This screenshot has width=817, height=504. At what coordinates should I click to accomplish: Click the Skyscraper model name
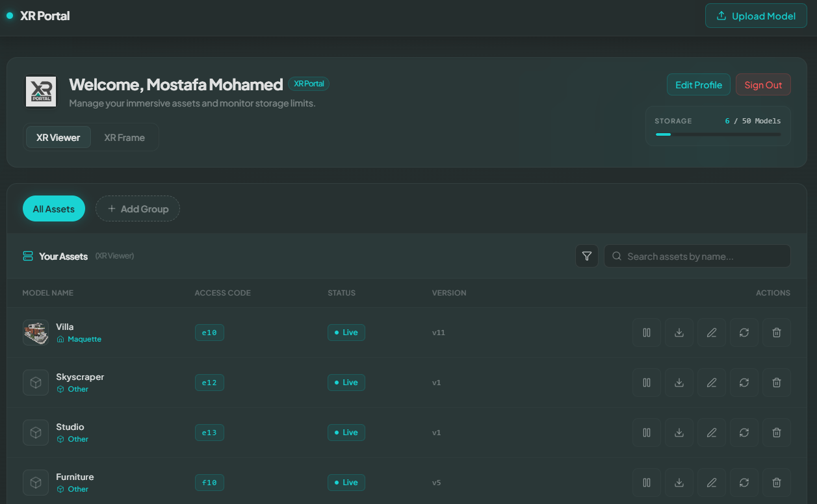pyautogui.click(x=80, y=377)
